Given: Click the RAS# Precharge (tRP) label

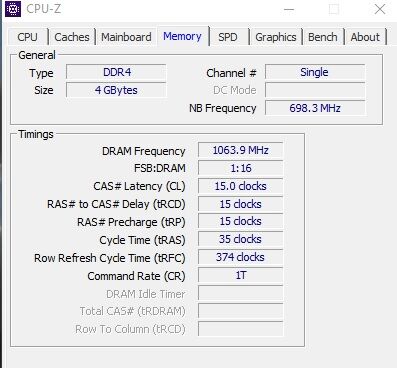Looking at the screenshot, I should pyautogui.click(x=131, y=222).
